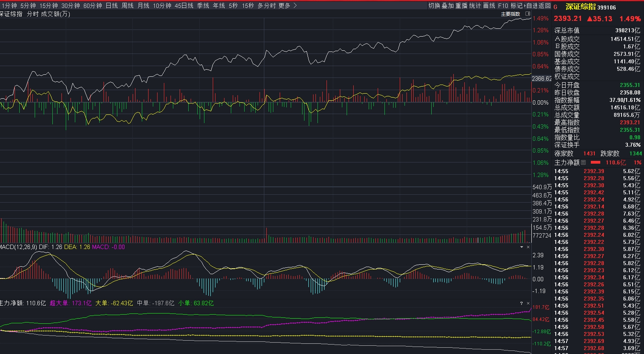Switch to 日线 daily chart
Image resolution: width=644 pixels, height=354 pixels.
pos(112,6)
